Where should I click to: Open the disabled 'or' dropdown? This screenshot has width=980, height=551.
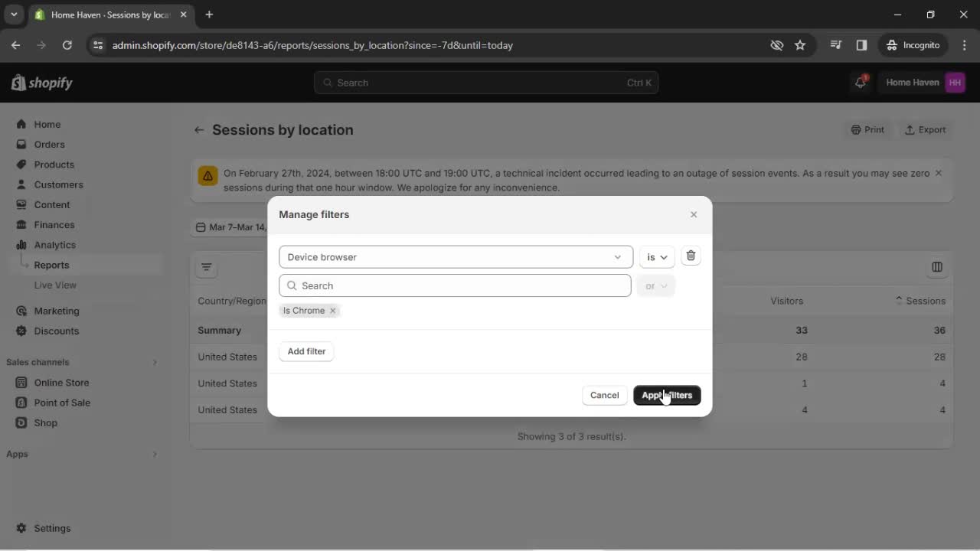655,286
